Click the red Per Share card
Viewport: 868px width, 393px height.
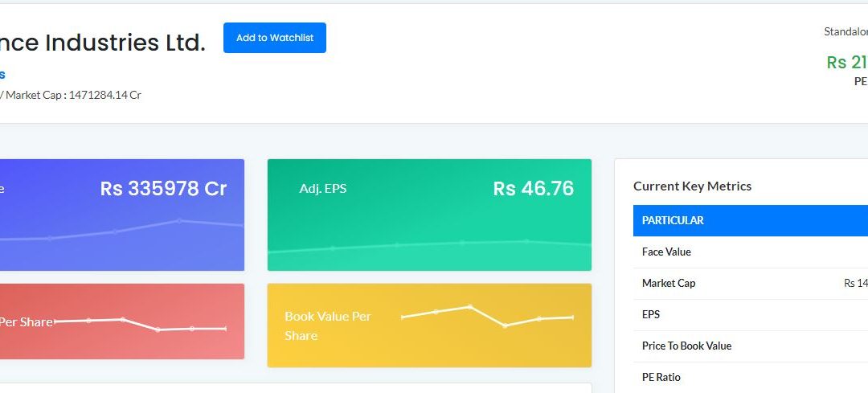pyautogui.click(x=122, y=321)
